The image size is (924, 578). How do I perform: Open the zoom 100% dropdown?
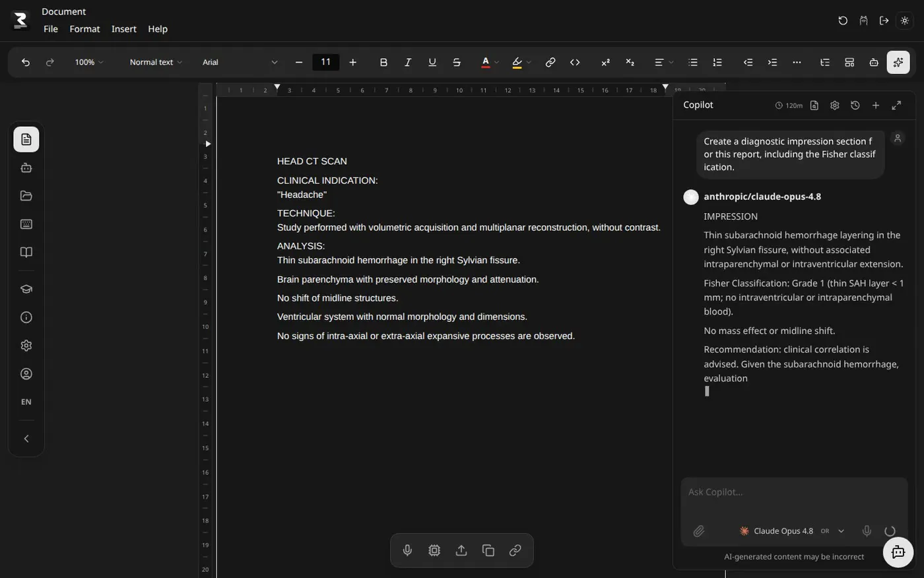pos(89,62)
